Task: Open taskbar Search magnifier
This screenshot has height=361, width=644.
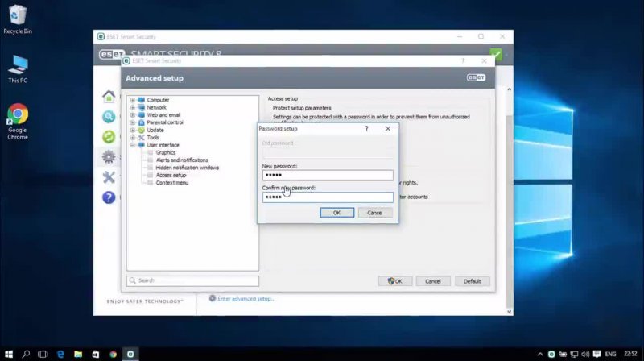Action: coord(26,354)
